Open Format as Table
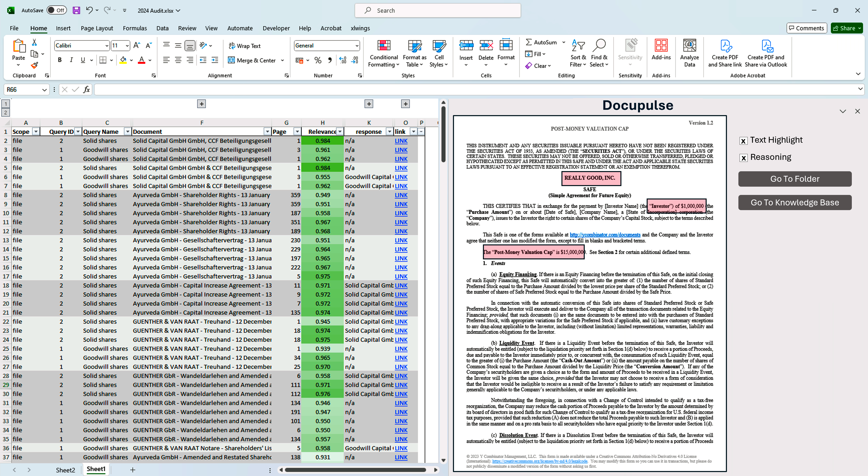The width and height of the screenshot is (868, 476). click(x=414, y=54)
